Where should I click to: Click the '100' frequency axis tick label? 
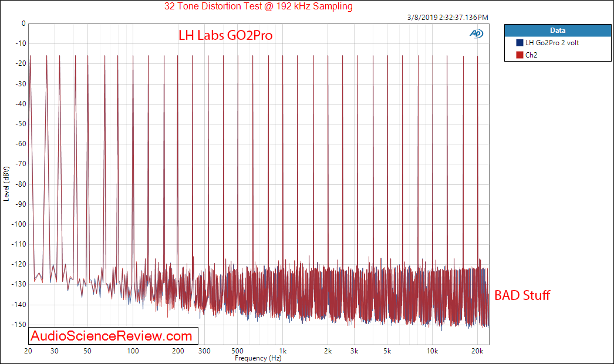[x=133, y=351]
